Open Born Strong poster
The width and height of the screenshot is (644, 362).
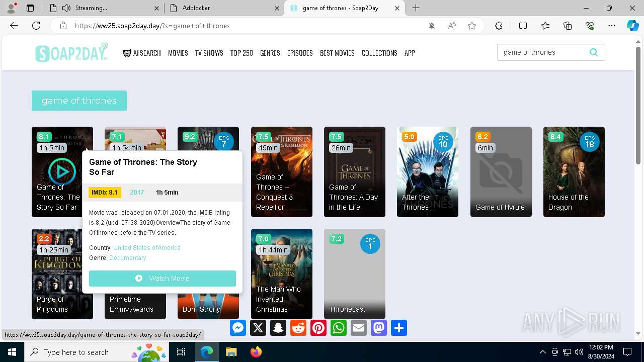pos(208,307)
